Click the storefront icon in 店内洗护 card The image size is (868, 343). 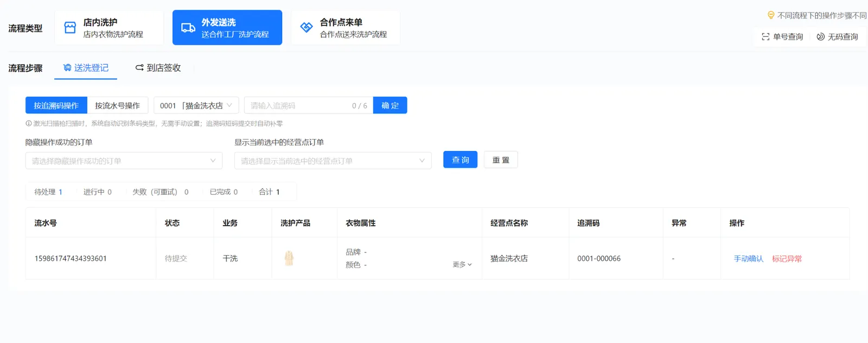(x=70, y=28)
